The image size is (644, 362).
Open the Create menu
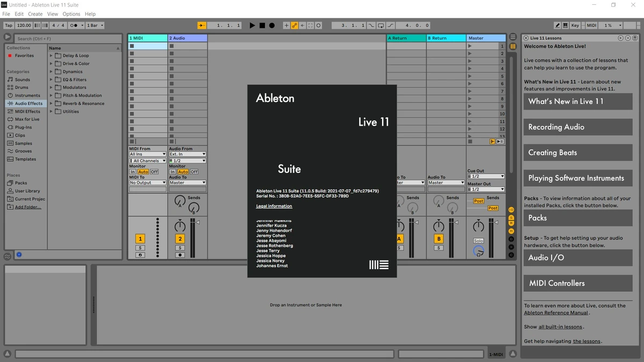pyautogui.click(x=35, y=14)
